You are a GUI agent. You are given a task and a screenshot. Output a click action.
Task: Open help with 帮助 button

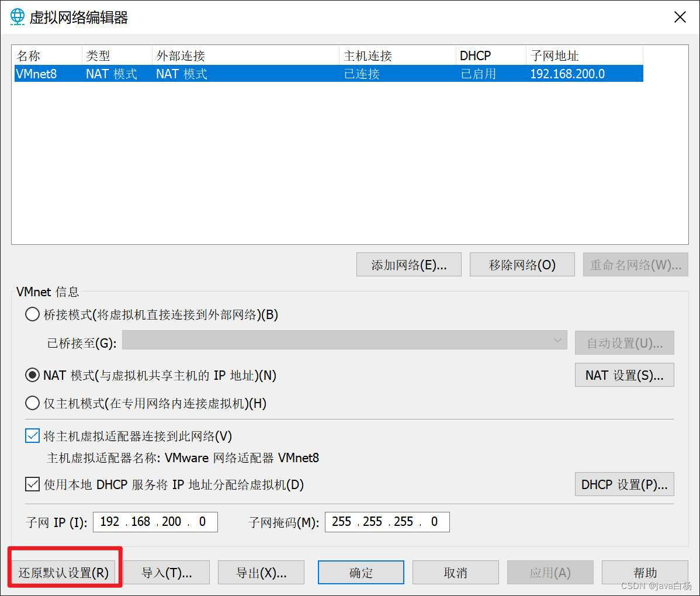coord(644,573)
